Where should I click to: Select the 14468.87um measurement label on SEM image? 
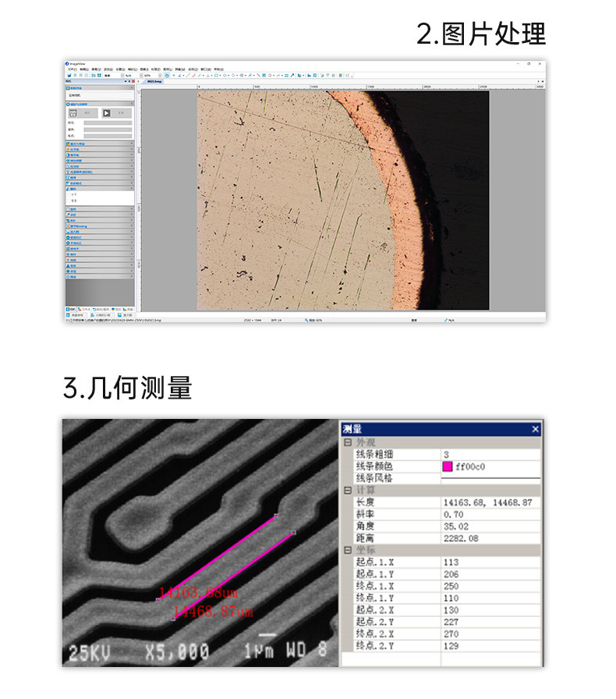click(x=213, y=611)
